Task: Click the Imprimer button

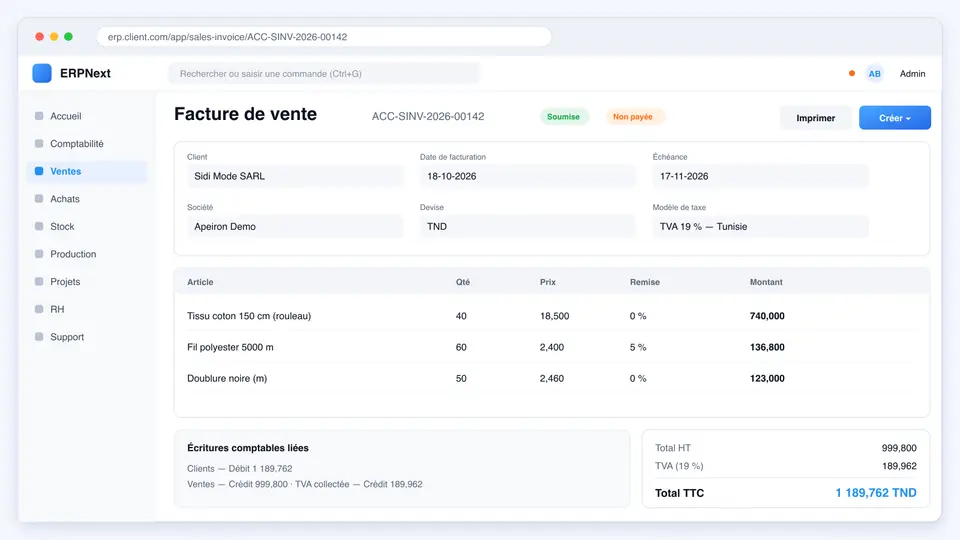Action: (x=816, y=118)
